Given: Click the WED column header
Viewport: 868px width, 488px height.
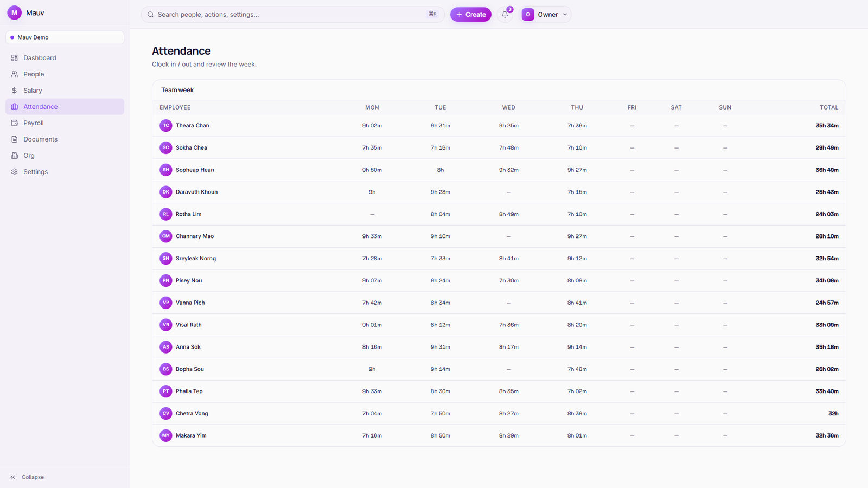Looking at the screenshot, I should [x=509, y=107].
